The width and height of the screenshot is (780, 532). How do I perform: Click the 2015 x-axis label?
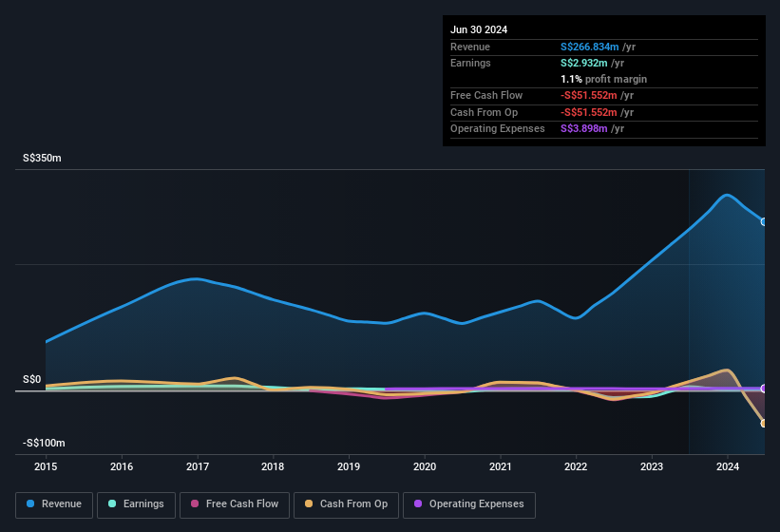pyautogui.click(x=46, y=466)
